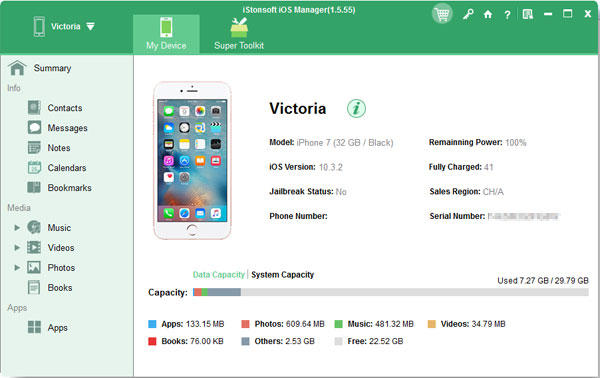Click the Contacts book icon
The height and width of the screenshot is (378, 600).
pyautogui.click(x=34, y=108)
